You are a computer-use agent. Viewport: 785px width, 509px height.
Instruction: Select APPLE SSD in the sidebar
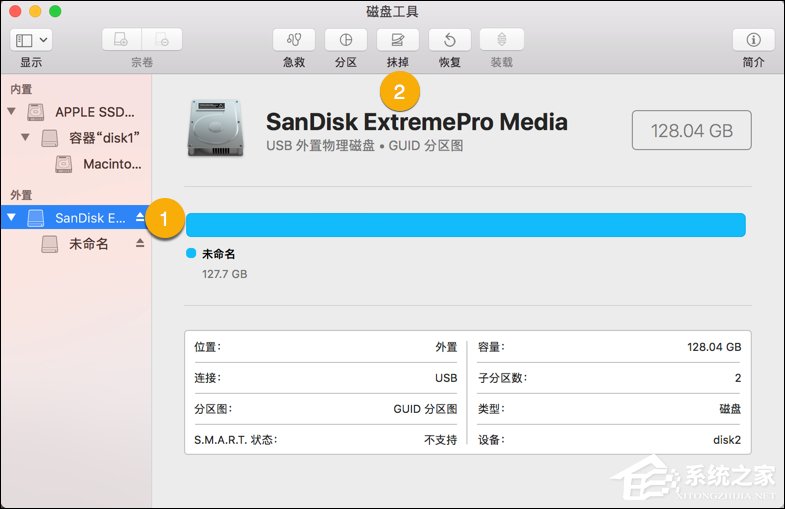94,112
